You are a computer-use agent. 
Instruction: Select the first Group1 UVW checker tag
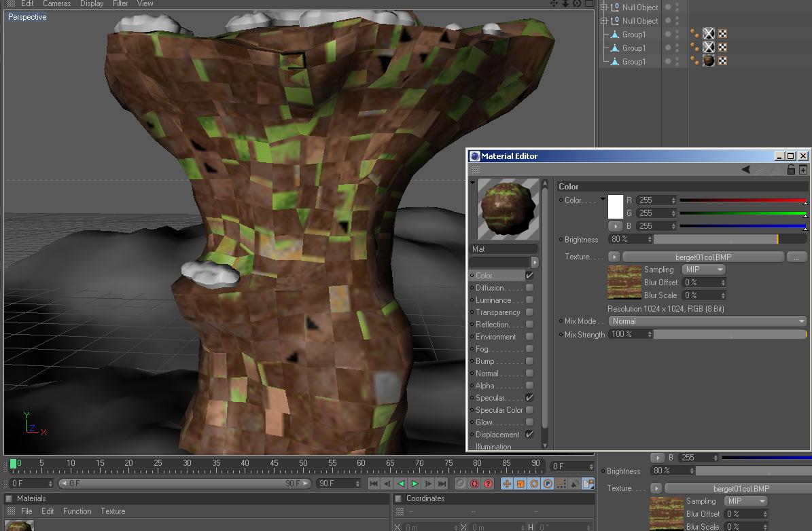coord(722,34)
